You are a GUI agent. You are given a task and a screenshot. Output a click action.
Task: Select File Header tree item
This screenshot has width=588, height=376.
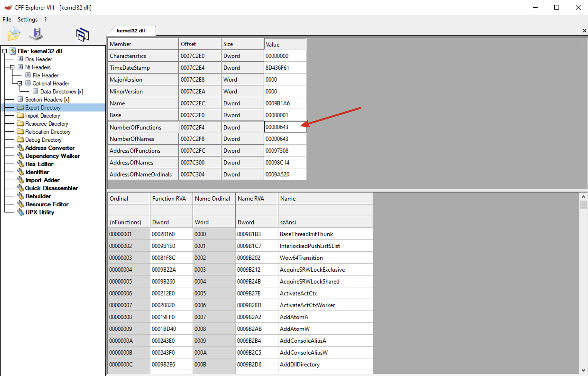[45, 75]
